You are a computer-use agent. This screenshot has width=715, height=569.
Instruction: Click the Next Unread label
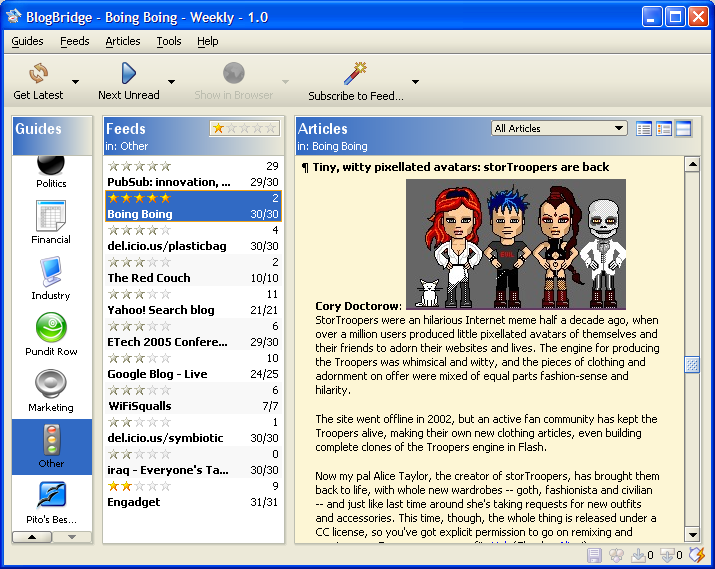129,95
